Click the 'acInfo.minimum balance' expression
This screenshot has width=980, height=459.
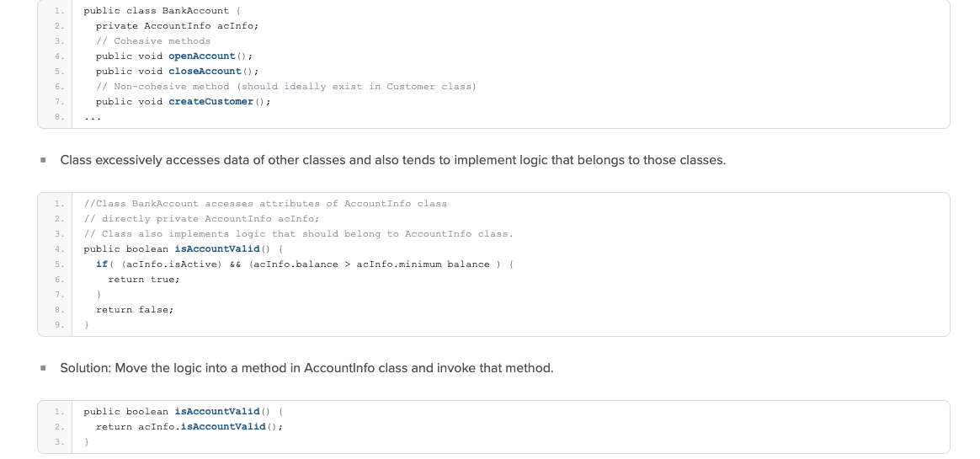423,264
